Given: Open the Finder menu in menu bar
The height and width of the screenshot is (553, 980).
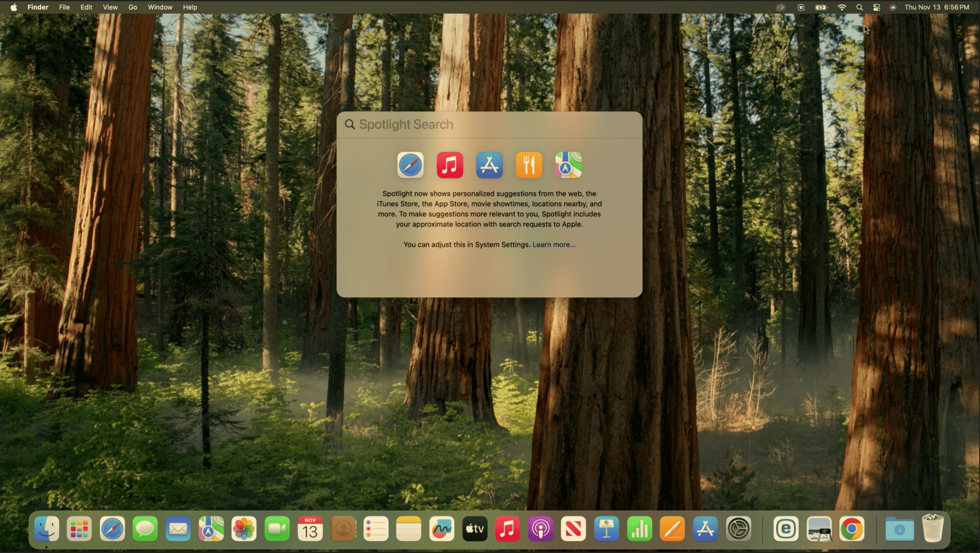Looking at the screenshot, I should pyautogui.click(x=38, y=7).
